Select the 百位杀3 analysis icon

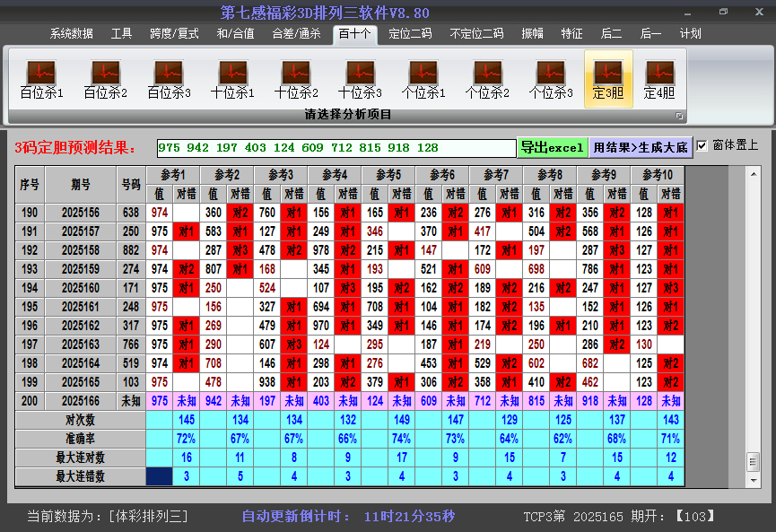point(169,79)
